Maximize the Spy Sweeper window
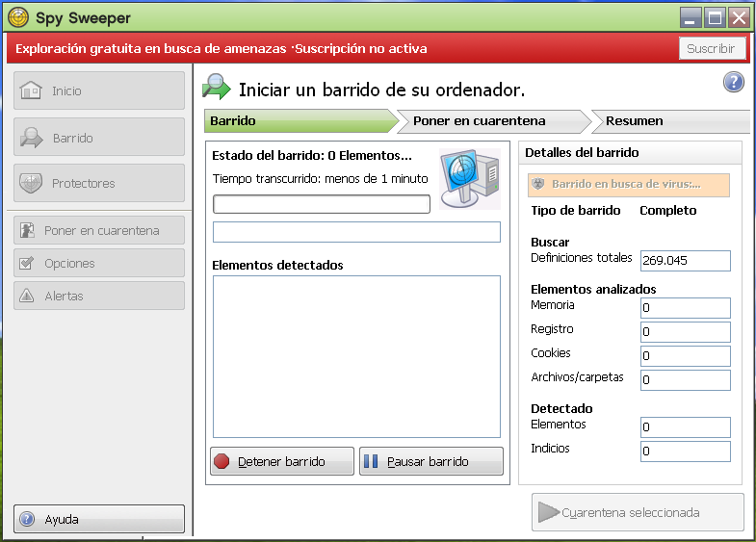This screenshot has height=542, width=756. coord(715,17)
